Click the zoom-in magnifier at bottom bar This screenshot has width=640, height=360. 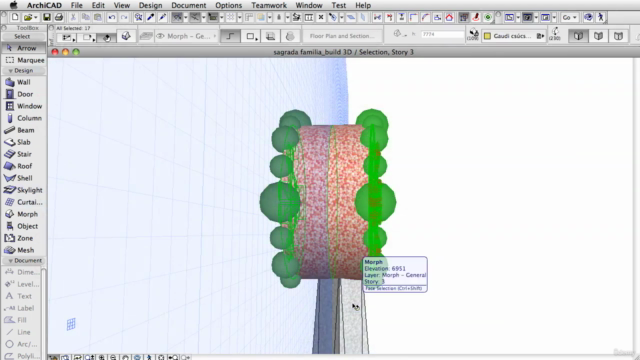(101, 357)
